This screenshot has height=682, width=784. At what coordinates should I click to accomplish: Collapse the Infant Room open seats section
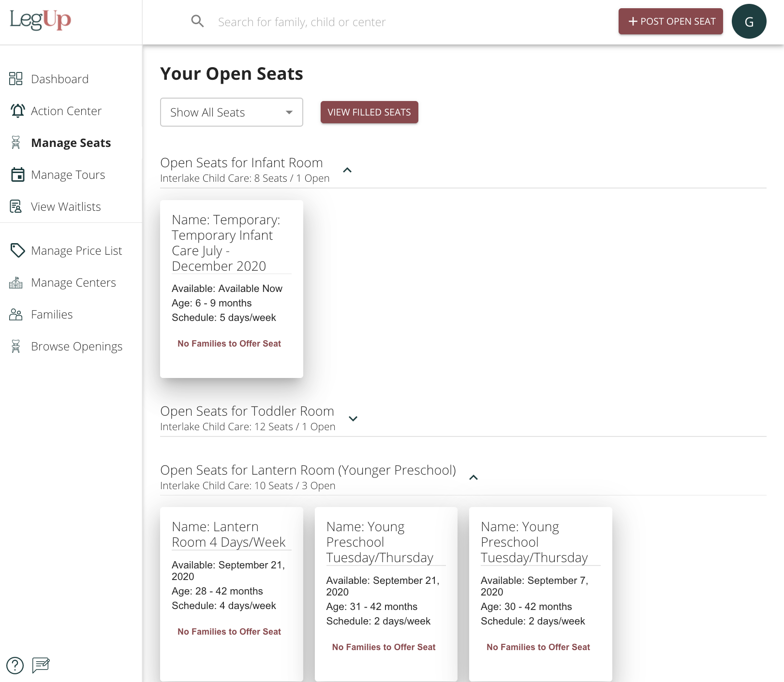[x=347, y=170]
